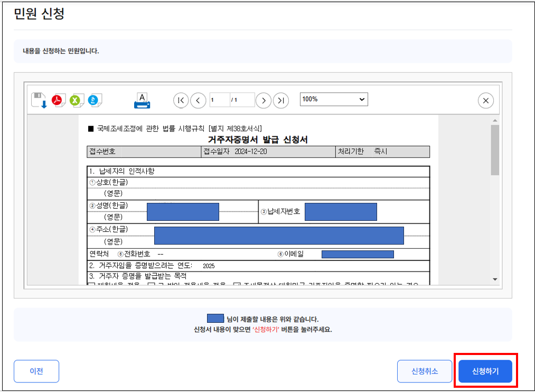Click the 접수번호 cell

pos(144,152)
